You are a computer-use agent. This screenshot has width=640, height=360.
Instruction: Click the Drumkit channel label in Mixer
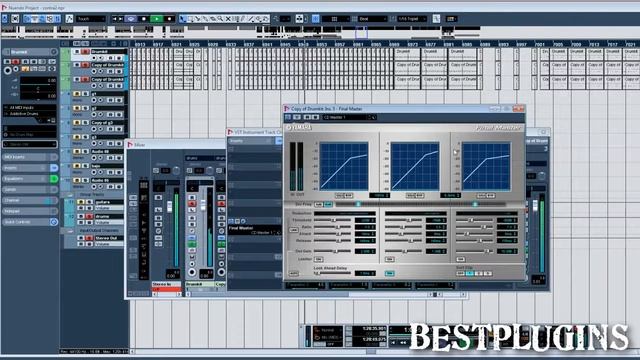[x=199, y=284]
